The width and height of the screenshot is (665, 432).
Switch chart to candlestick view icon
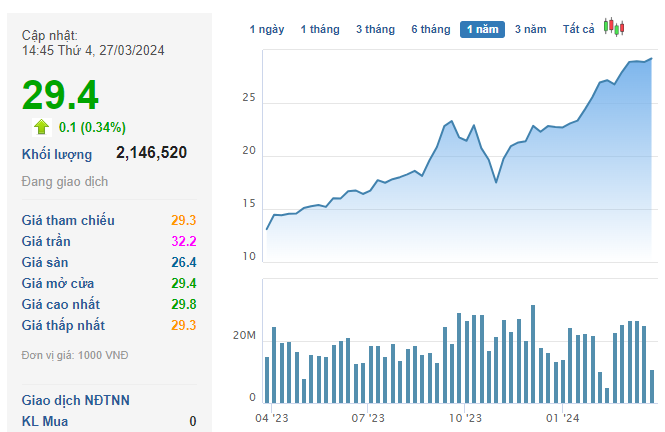point(614,28)
